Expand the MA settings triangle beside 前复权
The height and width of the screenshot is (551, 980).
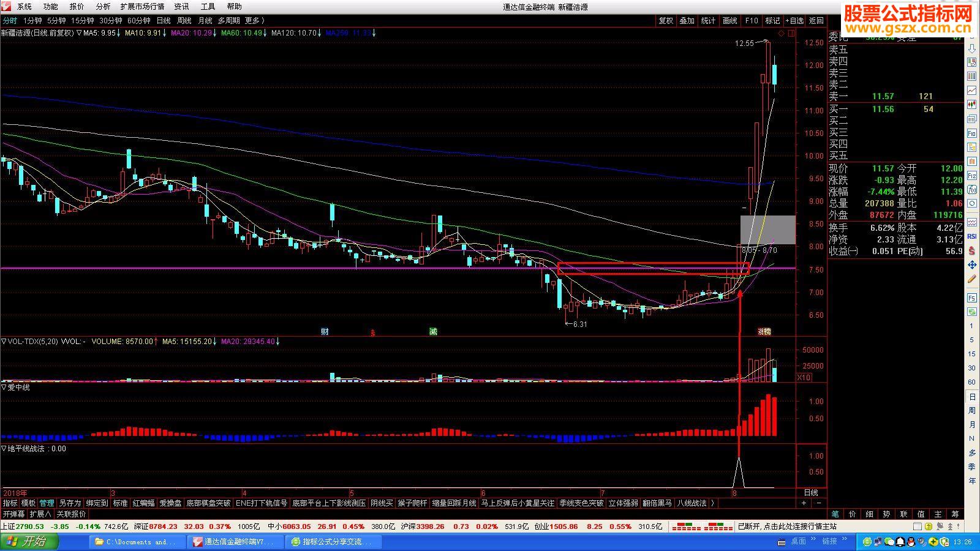[79, 33]
